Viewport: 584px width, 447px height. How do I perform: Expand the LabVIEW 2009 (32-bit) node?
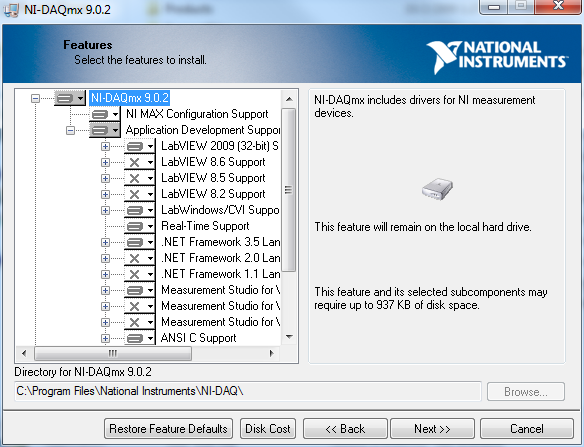coord(105,146)
